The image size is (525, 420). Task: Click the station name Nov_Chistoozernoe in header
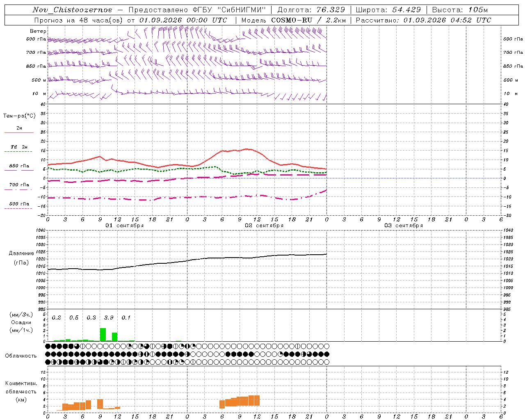[x=72, y=10]
